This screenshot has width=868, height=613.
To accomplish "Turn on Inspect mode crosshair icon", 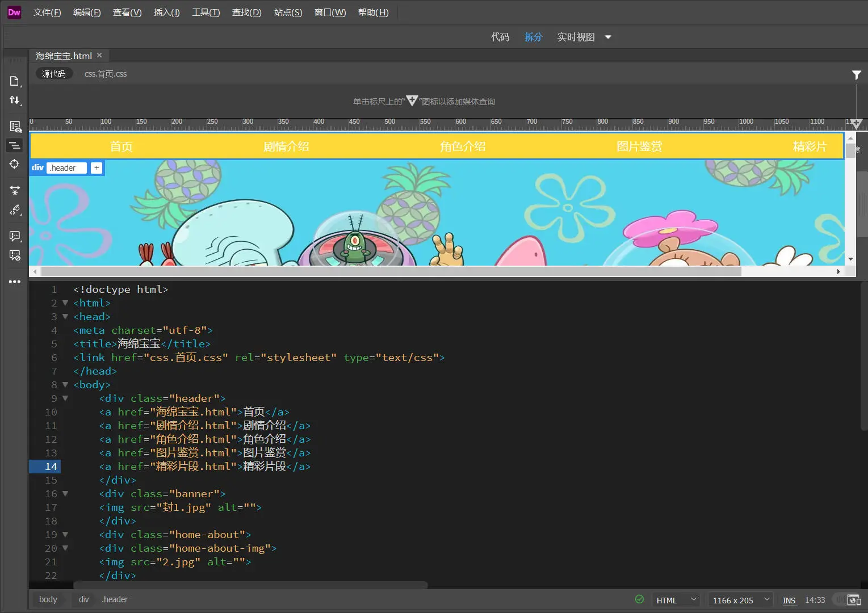I will 15,165.
